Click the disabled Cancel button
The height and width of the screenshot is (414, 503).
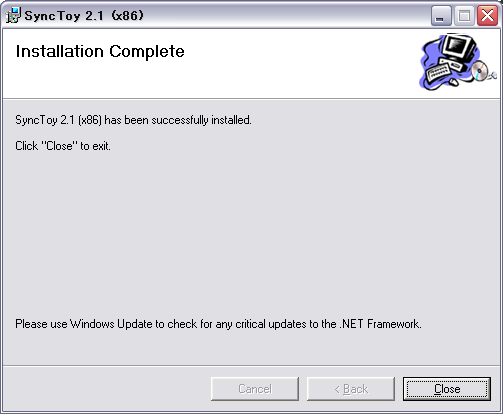(x=255, y=389)
